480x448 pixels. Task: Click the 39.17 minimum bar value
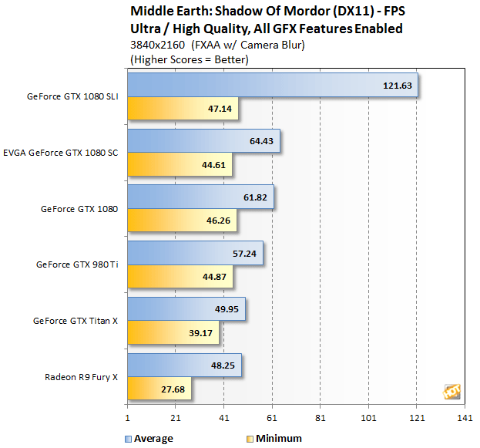coord(200,333)
